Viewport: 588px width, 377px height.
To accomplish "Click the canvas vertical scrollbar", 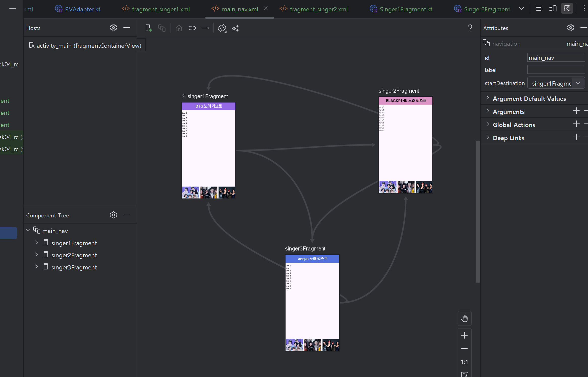I will pos(478,212).
